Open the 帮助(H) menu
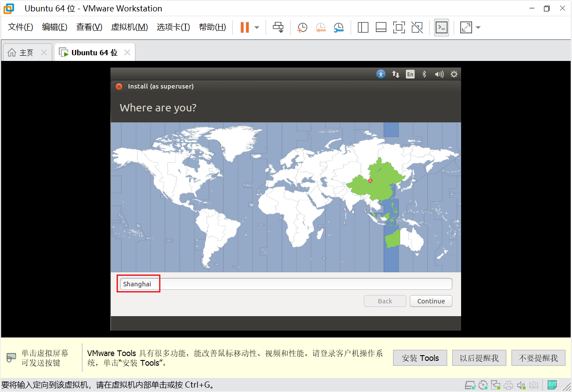 pos(213,27)
